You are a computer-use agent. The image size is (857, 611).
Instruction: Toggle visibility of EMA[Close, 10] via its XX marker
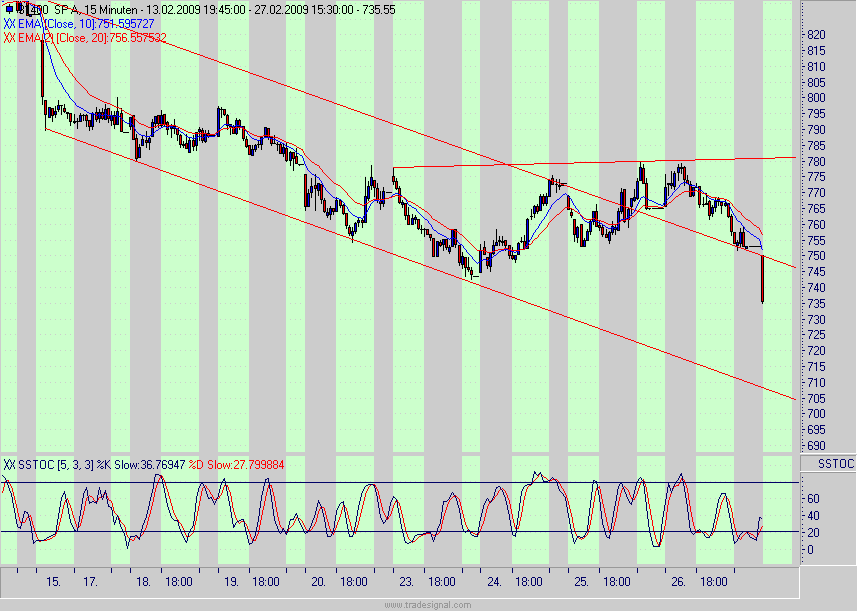tap(11, 22)
